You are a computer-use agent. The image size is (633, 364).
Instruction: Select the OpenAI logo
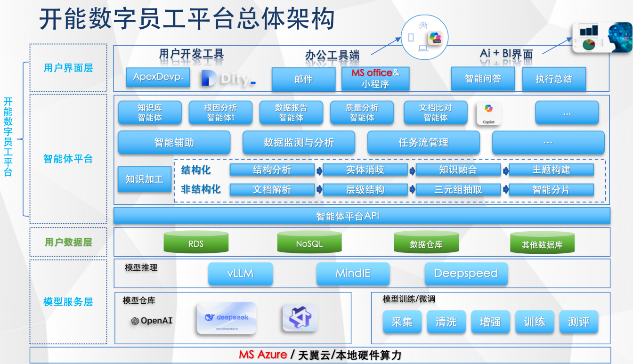(152, 321)
